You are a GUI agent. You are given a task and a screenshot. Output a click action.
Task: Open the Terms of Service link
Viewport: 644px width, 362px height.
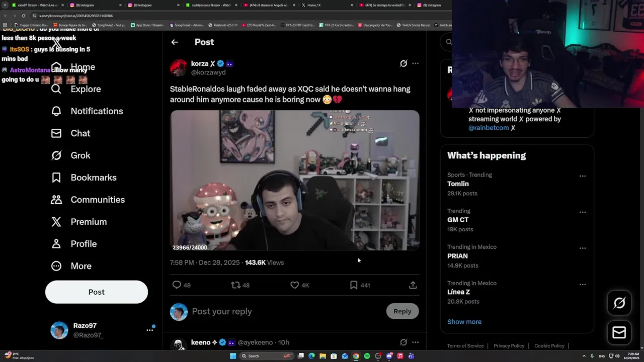point(465,346)
